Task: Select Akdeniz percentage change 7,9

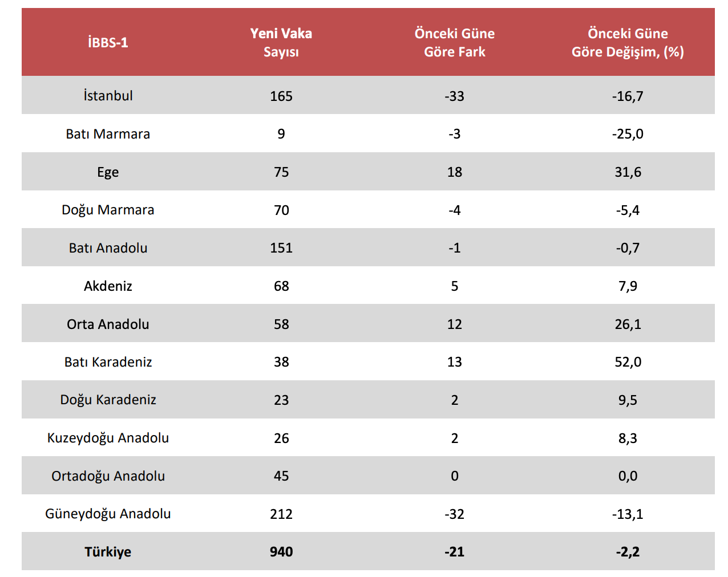Action: coord(628,286)
